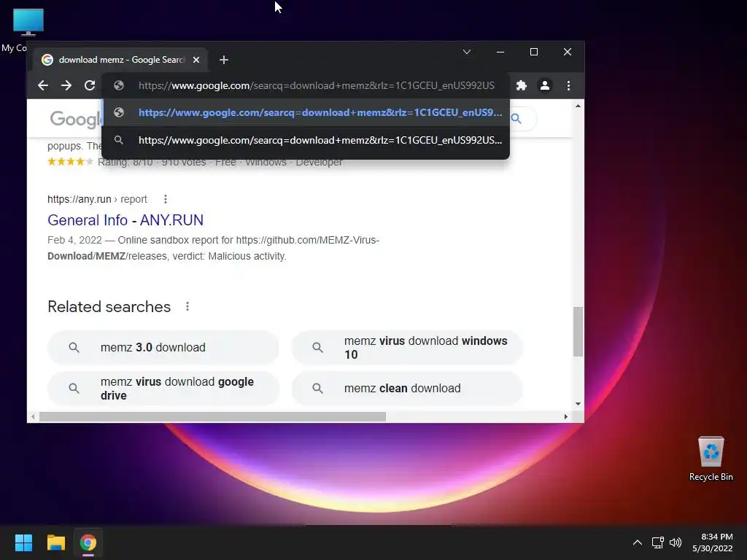Go forward using the forward arrow
This screenshot has height=560, width=747.
point(66,86)
